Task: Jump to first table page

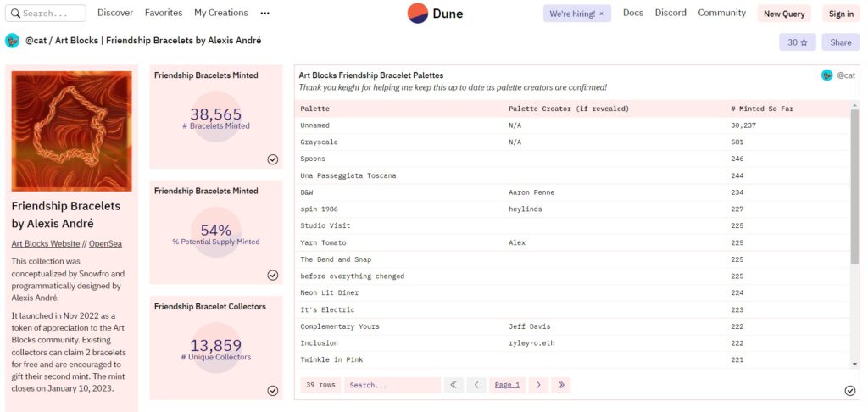Action: tap(453, 385)
